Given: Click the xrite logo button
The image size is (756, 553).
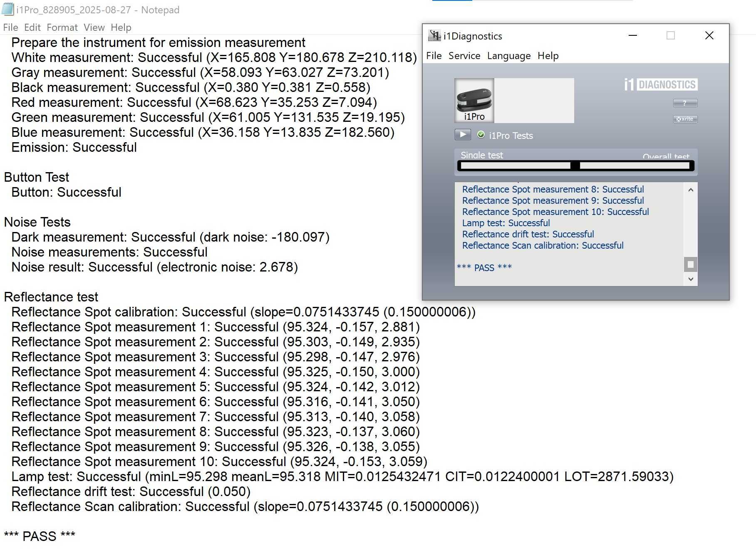Looking at the screenshot, I should click(685, 119).
